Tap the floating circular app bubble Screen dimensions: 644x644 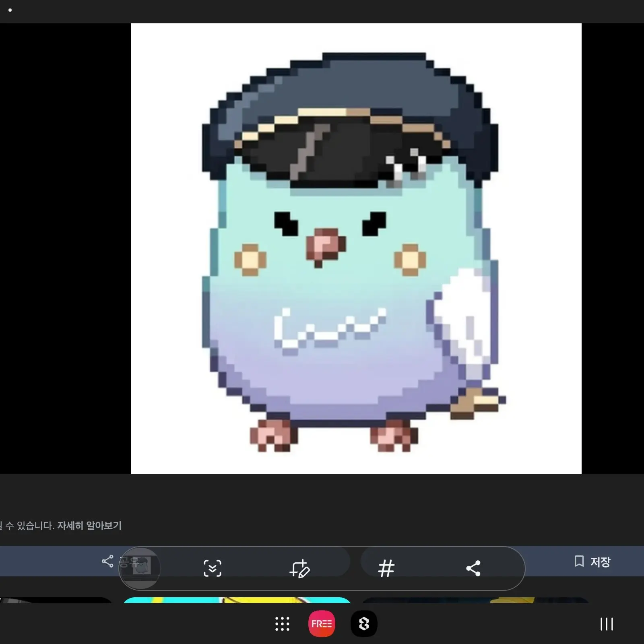click(140, 568)
